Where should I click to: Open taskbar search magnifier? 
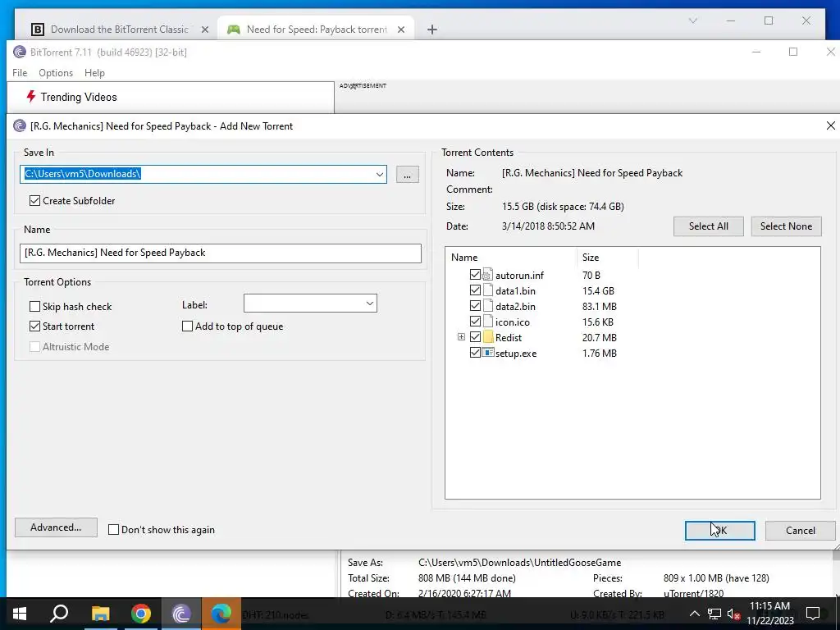pos(59,614)
